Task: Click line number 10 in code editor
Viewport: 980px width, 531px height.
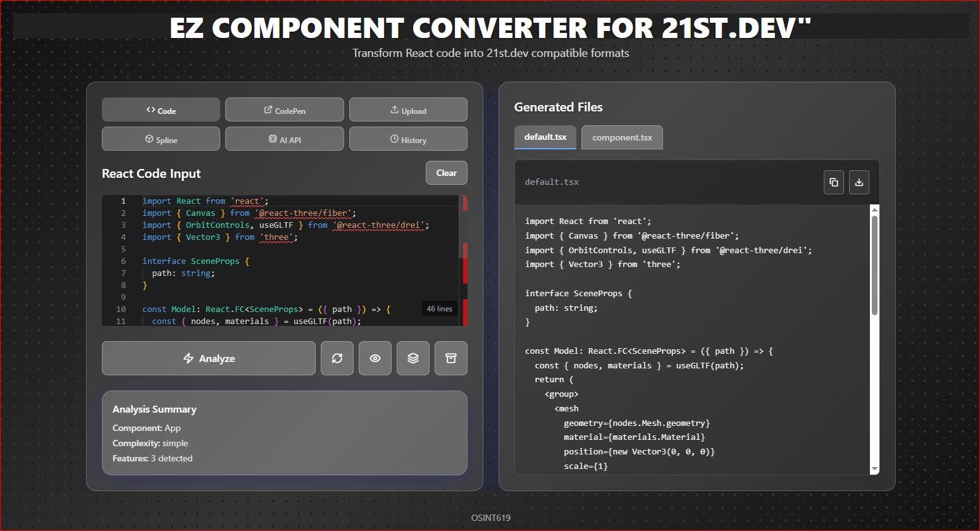Action: point(121,309)
